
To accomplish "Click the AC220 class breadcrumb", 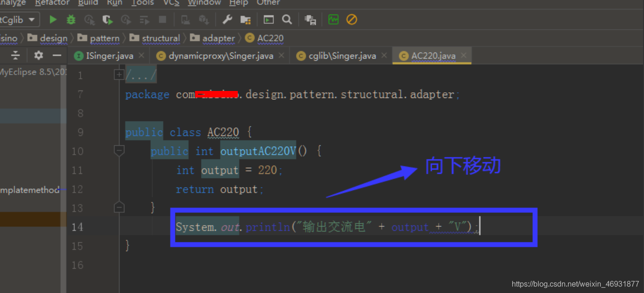I will click(265, 38).
